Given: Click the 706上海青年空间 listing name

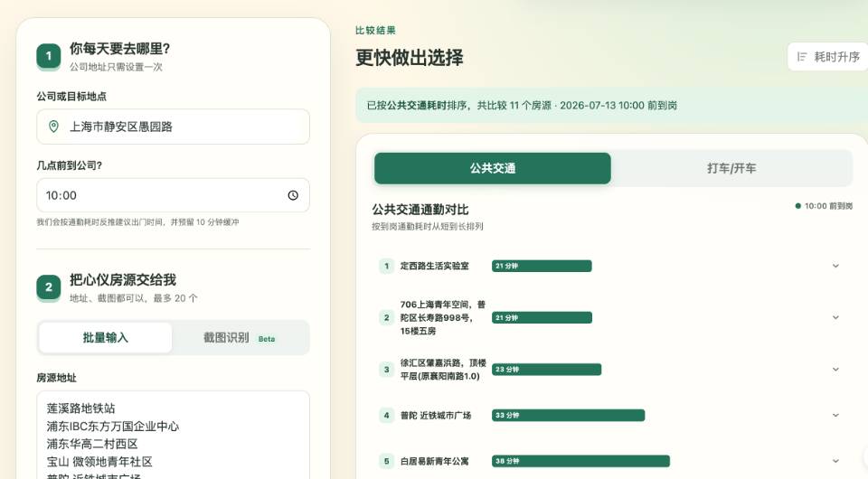Looking at the screenshot, I should [x=443, y=317].
